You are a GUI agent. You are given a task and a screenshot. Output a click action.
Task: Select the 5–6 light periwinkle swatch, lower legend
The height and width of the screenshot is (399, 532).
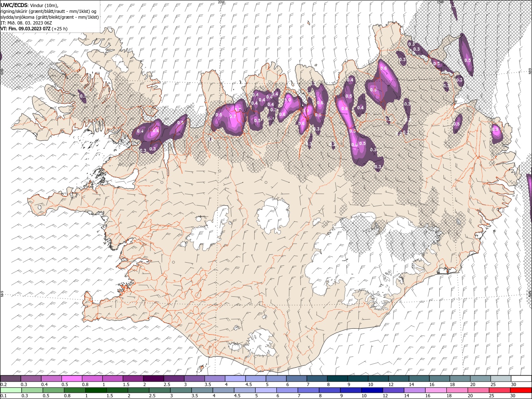(x=266, y=390)
